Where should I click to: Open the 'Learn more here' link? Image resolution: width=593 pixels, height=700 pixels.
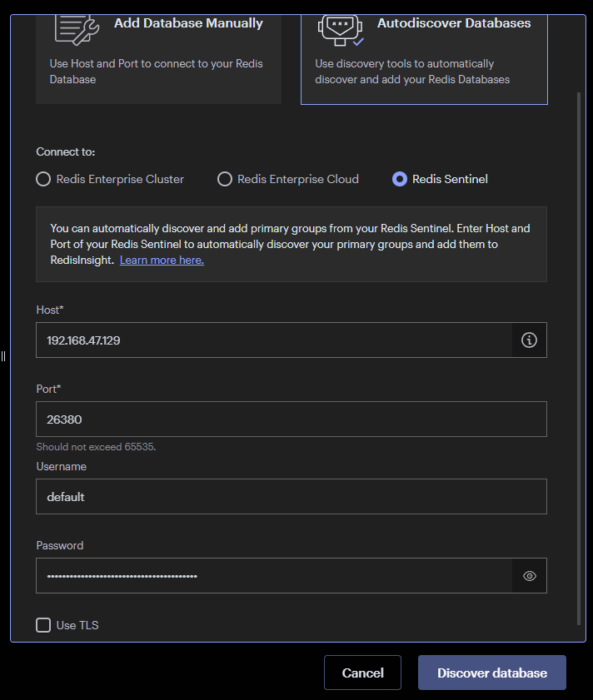pyautogui.click(x=162, y=261)
